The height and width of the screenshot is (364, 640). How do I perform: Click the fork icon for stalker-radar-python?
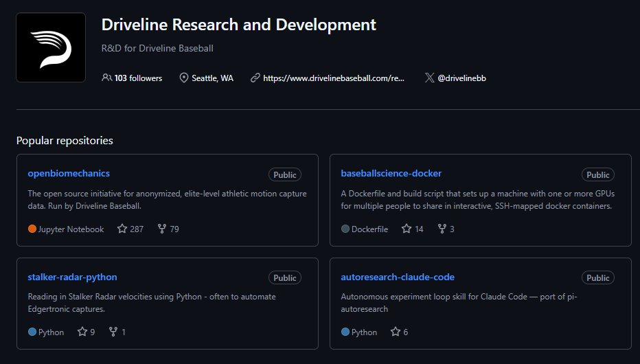pyautogui.click(x=113, y=331)
